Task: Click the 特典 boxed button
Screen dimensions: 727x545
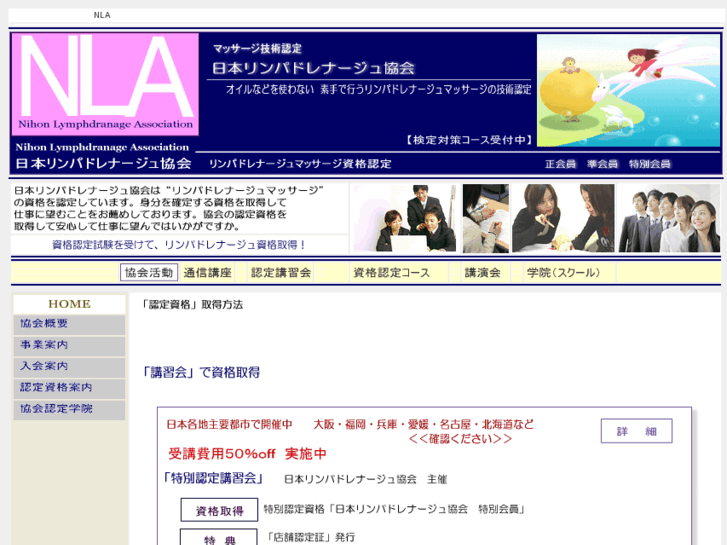Action: point(219,538)
